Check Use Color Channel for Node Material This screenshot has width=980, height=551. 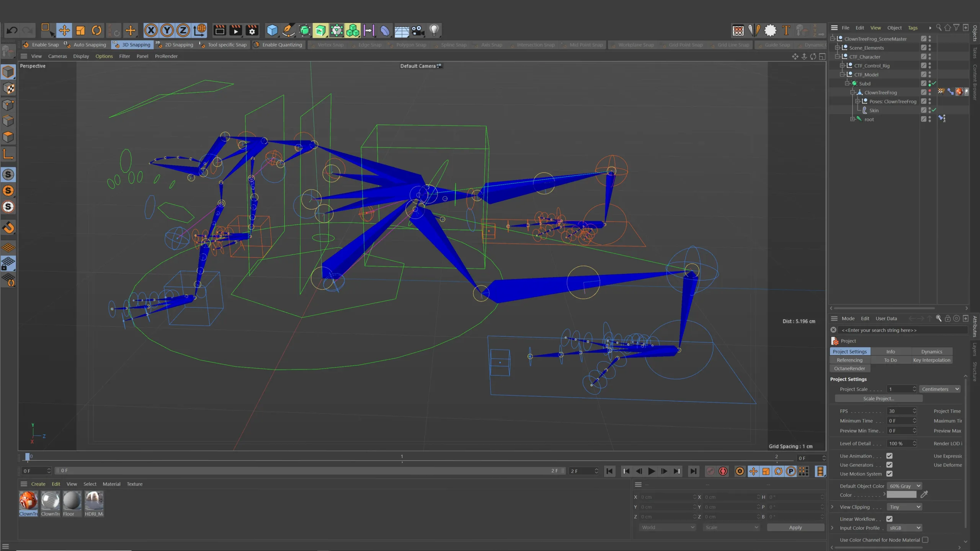point(925,540)
